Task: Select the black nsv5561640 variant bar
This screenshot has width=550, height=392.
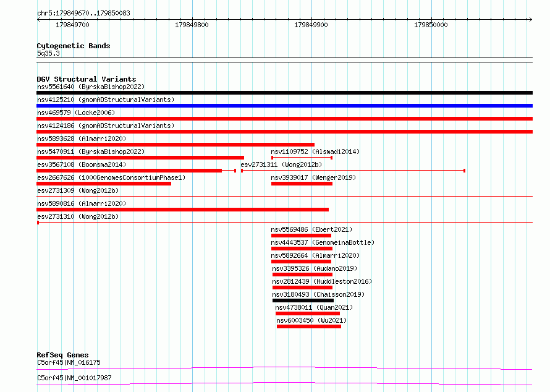Action: [284, 93]
